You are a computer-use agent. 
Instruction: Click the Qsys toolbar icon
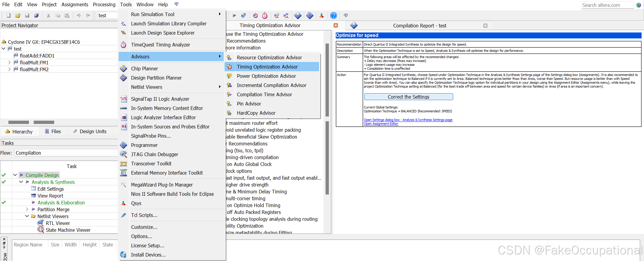tap(322, 15)
